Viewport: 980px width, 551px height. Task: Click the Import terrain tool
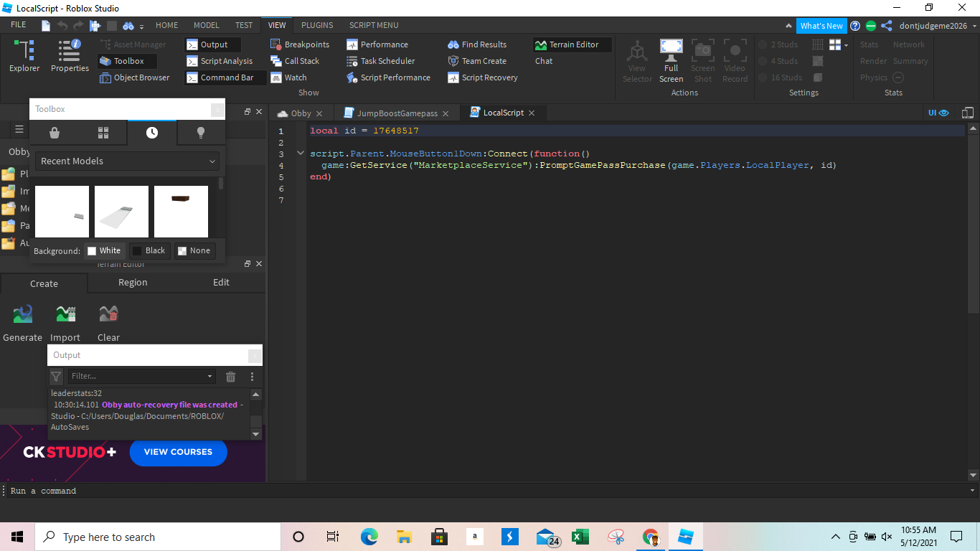click(65, 322)
